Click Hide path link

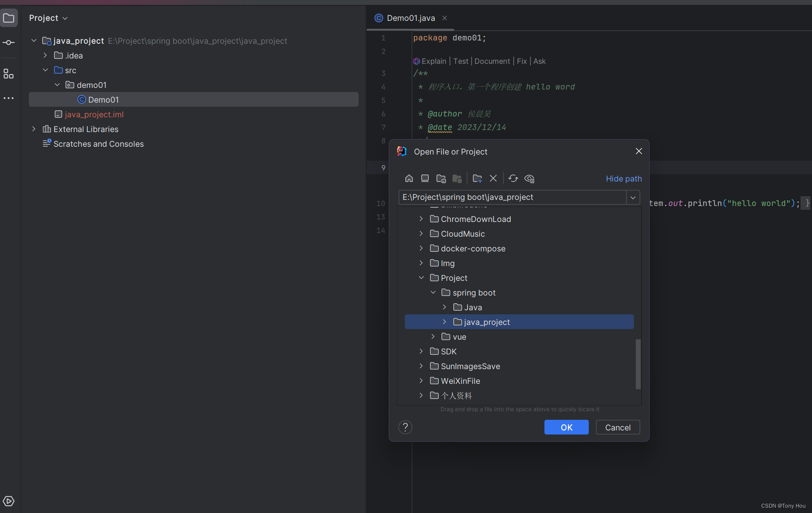(x=623, y=179)
